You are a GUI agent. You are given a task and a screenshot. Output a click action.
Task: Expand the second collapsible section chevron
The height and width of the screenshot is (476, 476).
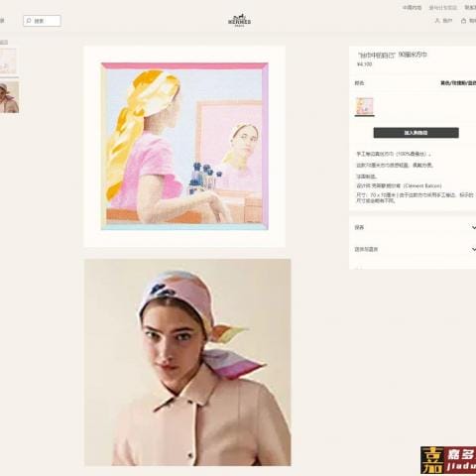474,249
